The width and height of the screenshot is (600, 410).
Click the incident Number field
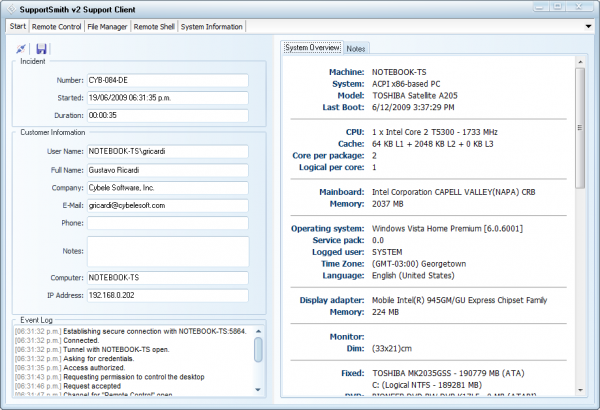[x=167, y=81]
